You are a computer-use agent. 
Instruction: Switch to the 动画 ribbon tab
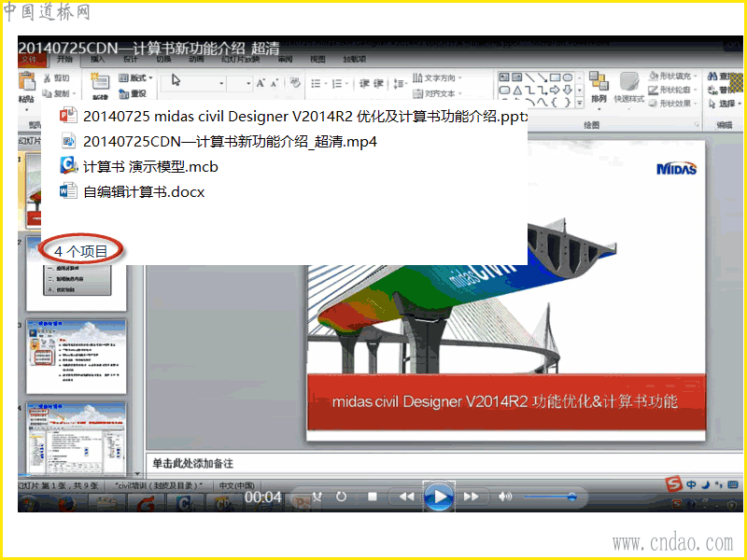pyautogui.click(x=196, y=59)
